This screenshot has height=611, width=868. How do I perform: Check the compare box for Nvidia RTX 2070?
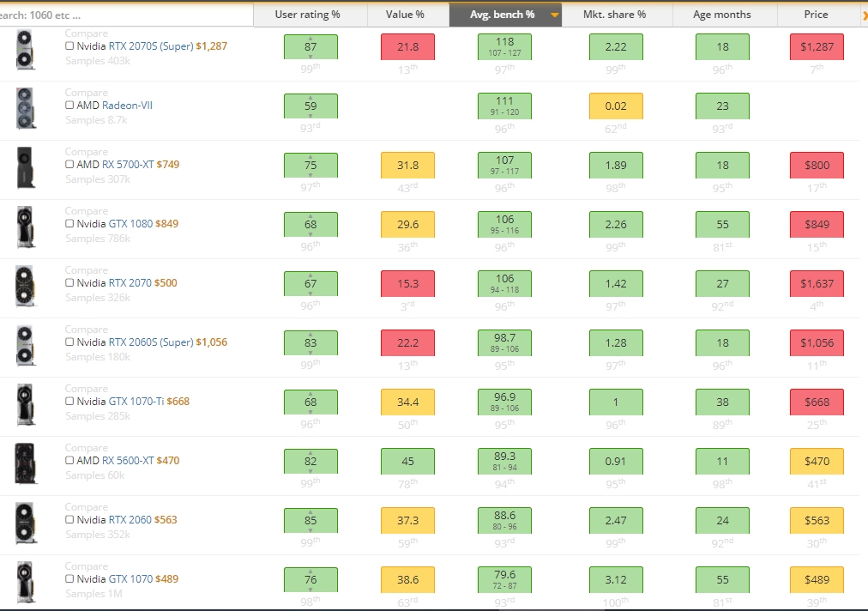69,283
